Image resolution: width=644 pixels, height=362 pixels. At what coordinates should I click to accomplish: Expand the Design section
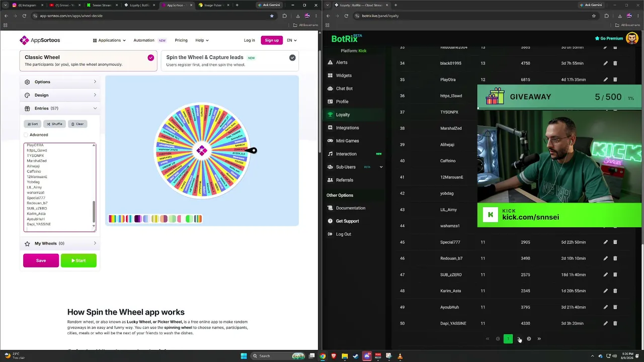point(60,95)
